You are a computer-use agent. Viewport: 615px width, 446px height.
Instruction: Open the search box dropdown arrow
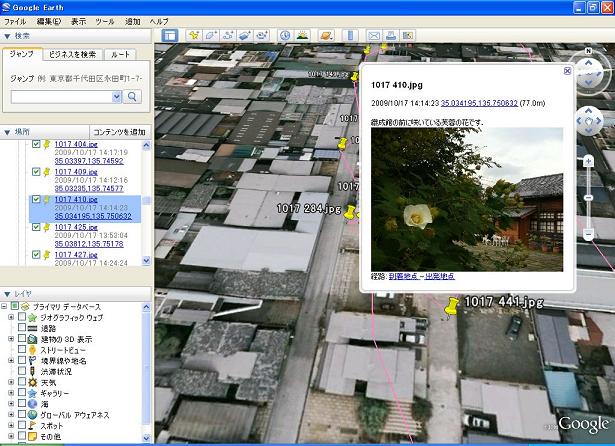116,96
